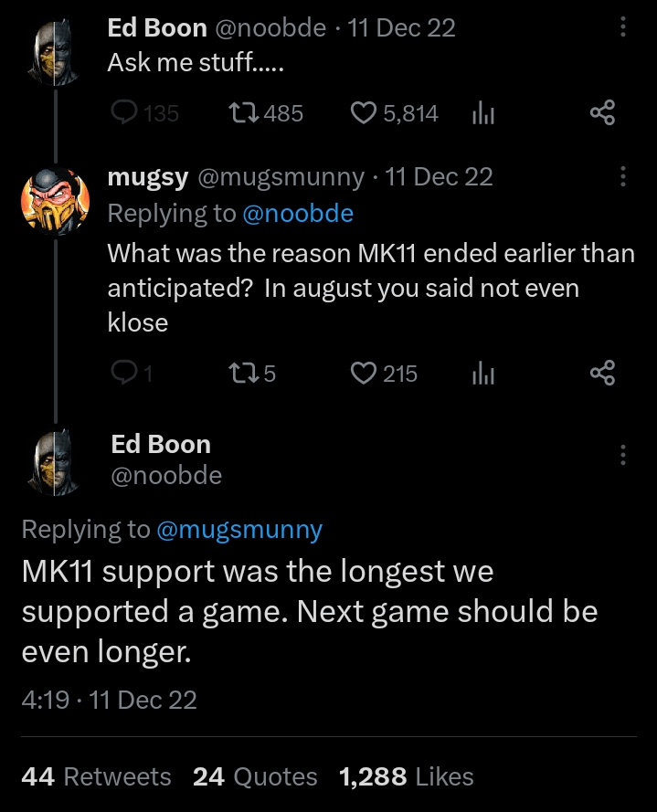Open the @mugsmunny mention link
The width and height of the screenshot is (657, 812).
tap(239, 530)
